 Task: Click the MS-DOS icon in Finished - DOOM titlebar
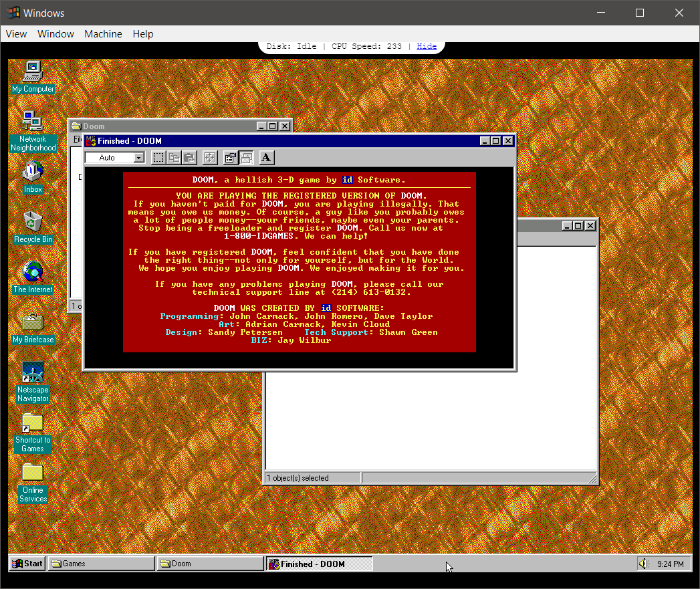point(91,141)
